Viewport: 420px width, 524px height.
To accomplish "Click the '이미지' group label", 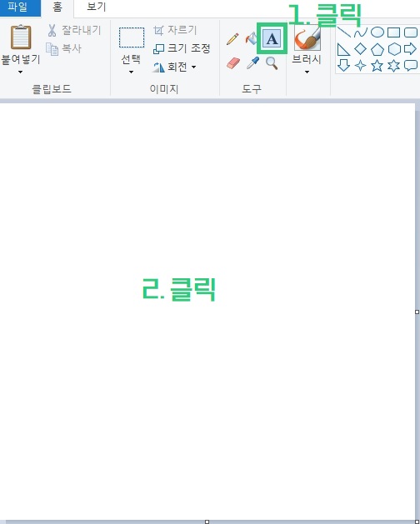I will click(x=164, y=89).
